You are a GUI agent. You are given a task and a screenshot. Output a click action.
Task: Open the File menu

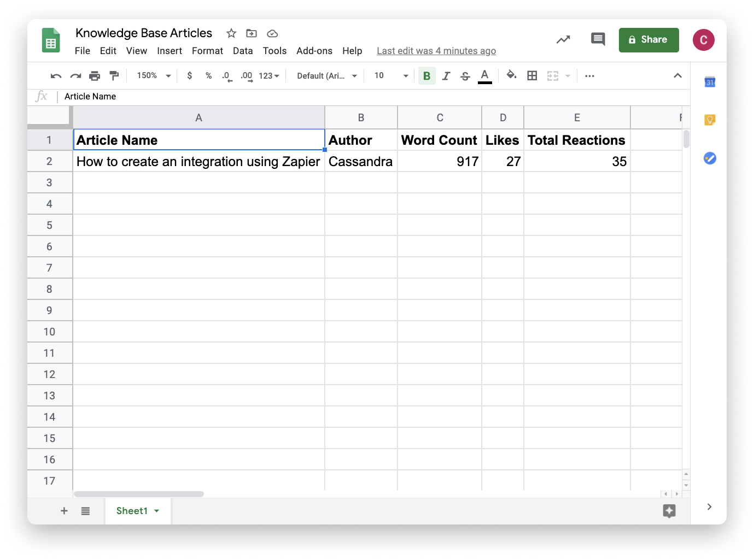pyautogui.click(x=83, y=51)
